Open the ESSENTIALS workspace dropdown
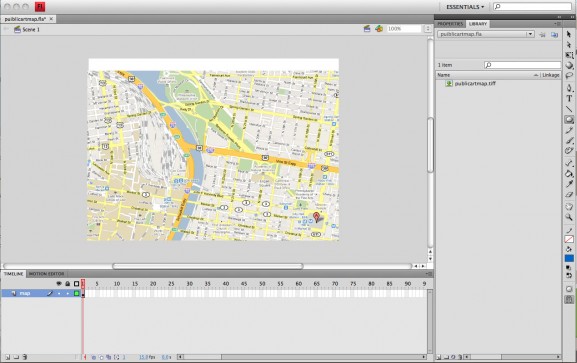Image resolution: width=577 pixels, height=363 pixels. [x=465, y=7]
